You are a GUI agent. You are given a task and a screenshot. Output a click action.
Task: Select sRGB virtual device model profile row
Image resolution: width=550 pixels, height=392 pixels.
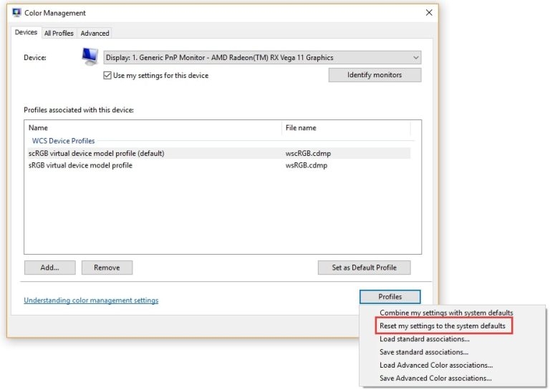[x=219, y=165]
